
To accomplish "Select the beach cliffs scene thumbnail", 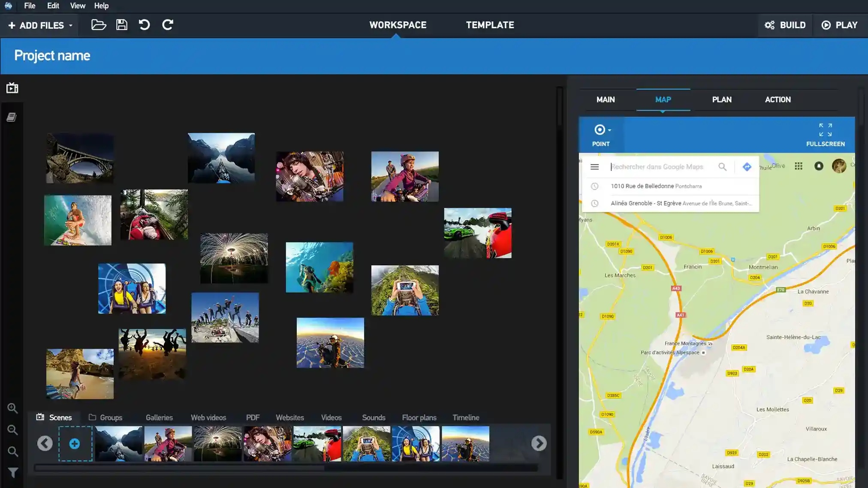I will tap(80, 374).
